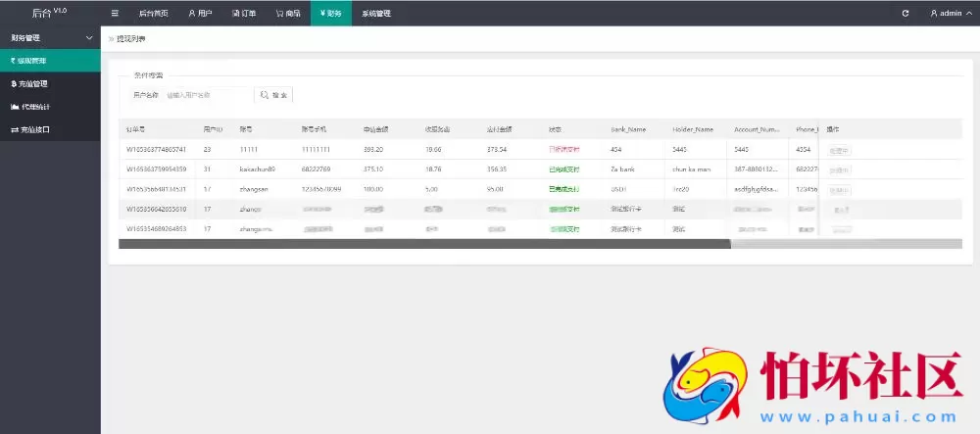Open the 订单 (Orders) top menu

coord(244,14)
